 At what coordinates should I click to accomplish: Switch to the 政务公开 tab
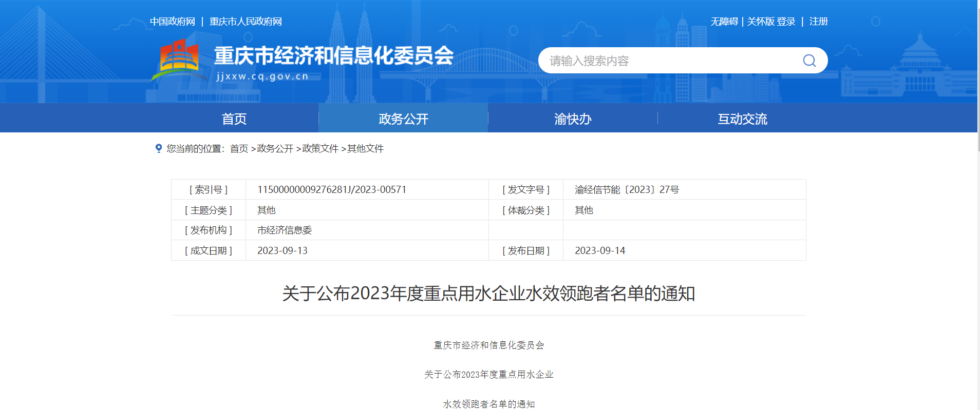[403, 119]
